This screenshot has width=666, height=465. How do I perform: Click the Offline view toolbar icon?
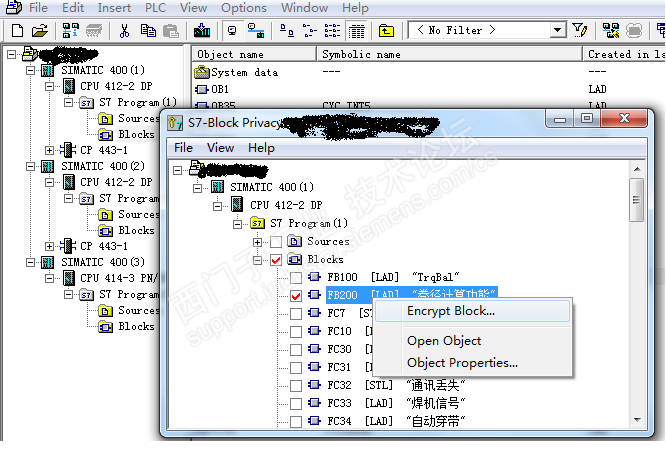(232, 31)
